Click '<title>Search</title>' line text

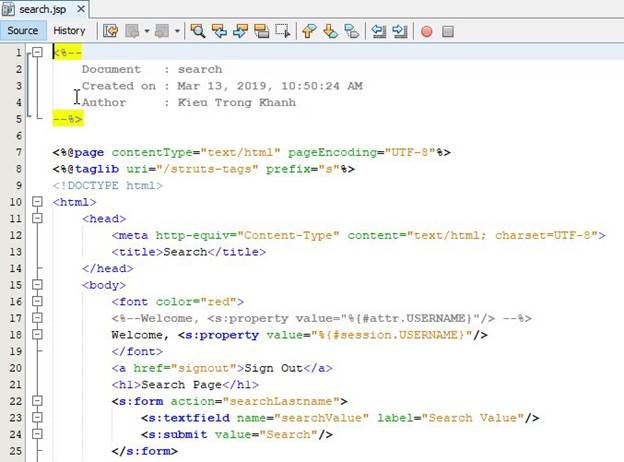189,252
